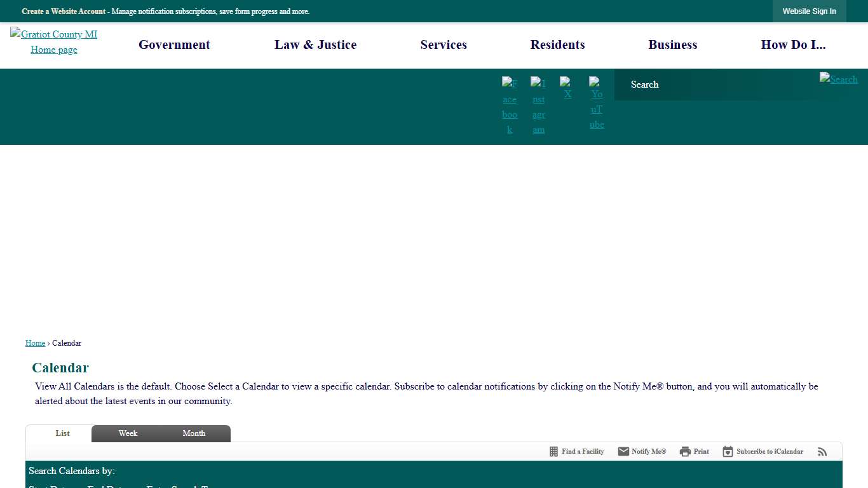Open the RSS feed icon
The height and width of the screenshot is (488, 868).
822,451
